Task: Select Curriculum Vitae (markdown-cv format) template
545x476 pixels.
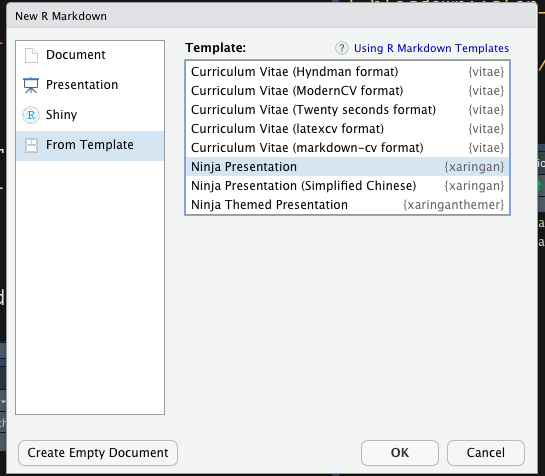Action: point(348,148)
